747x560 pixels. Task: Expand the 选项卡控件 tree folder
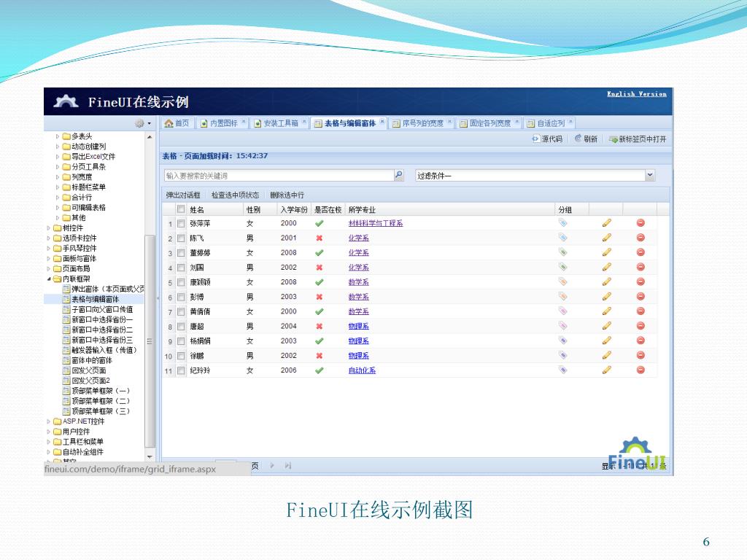click(x=49, y=238)
